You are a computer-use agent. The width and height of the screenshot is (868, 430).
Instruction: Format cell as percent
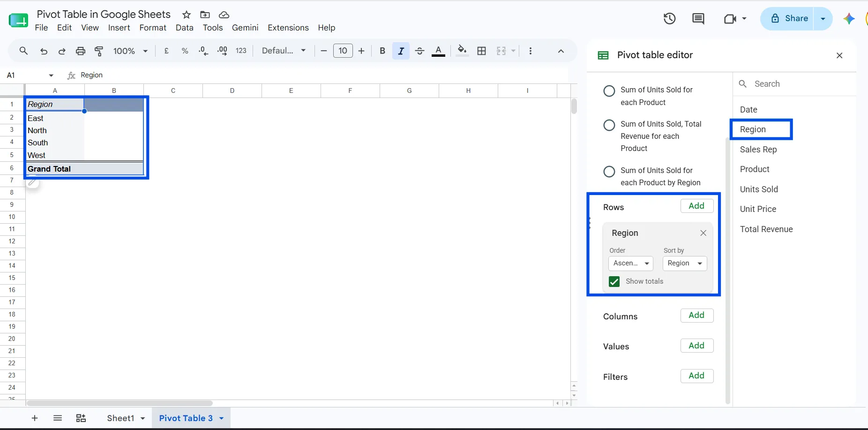tap(185, 51)
